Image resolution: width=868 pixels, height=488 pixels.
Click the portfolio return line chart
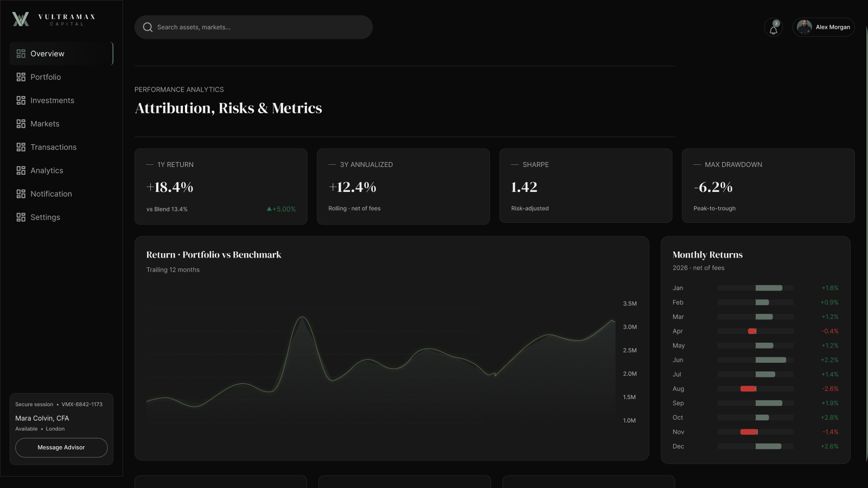[x=381, y=369]
